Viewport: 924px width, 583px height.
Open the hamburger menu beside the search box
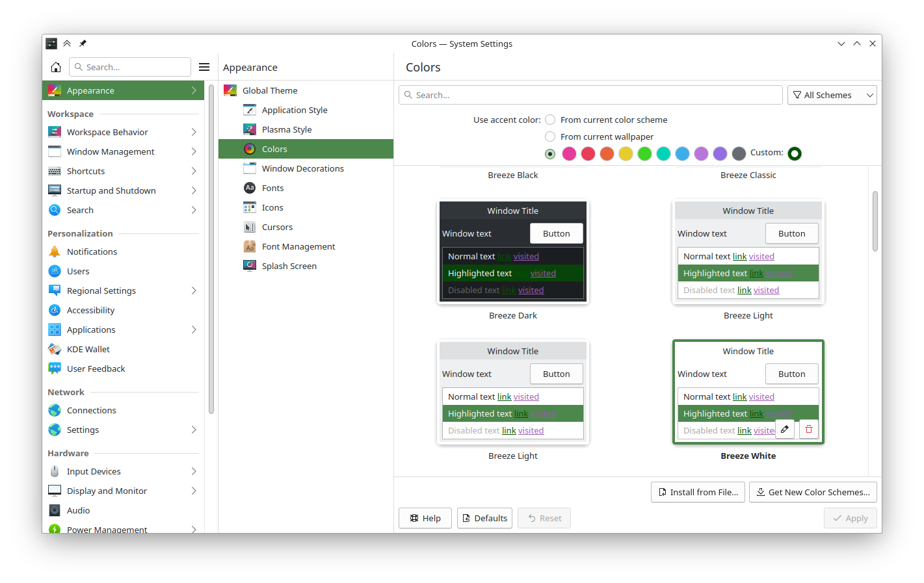[204, 67]
